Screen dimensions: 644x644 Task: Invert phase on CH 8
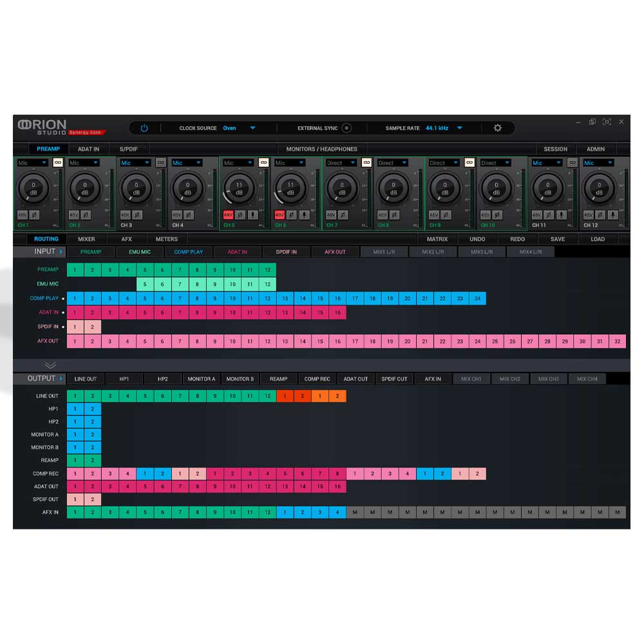tap(394, 215)
